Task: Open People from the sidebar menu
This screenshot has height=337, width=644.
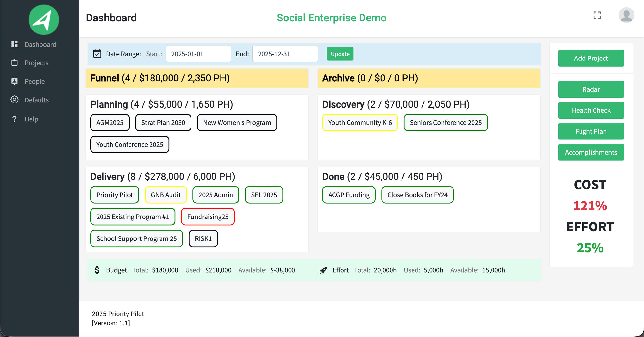Action: [x=34, y=81]
